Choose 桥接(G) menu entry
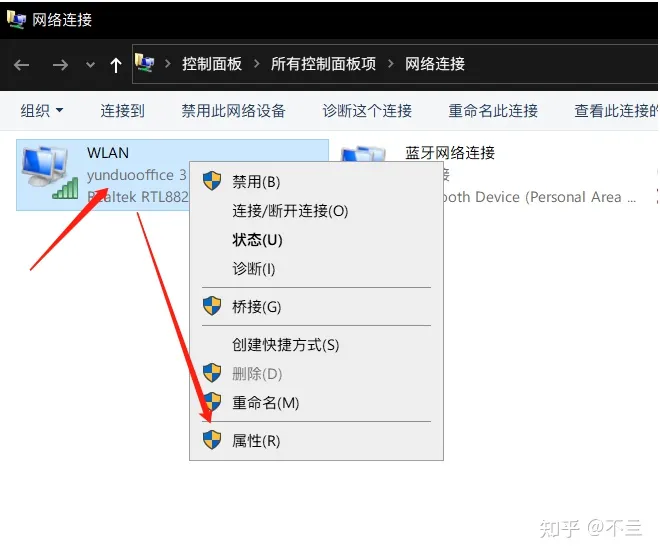 pyautogui.click(x=316, y=306)
